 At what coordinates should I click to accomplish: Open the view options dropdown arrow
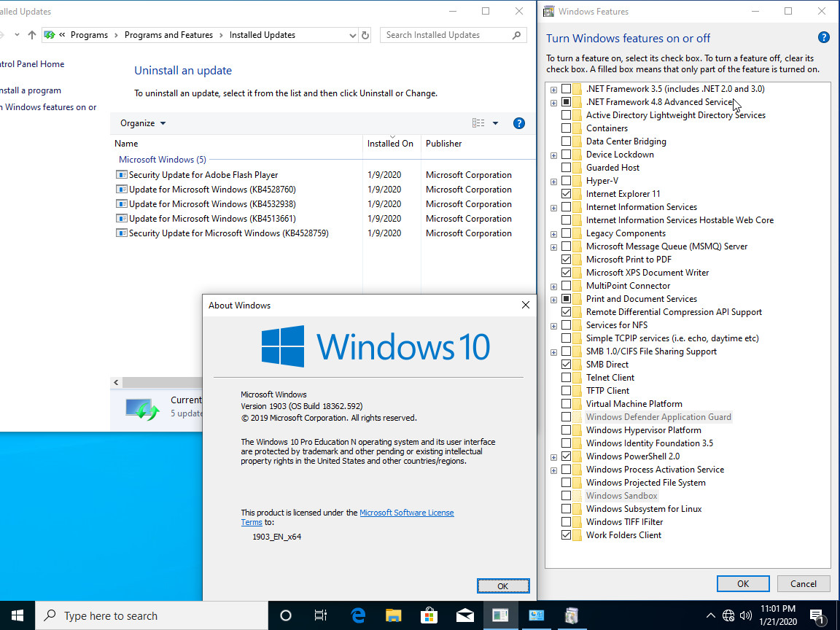[x=496, y=123]
